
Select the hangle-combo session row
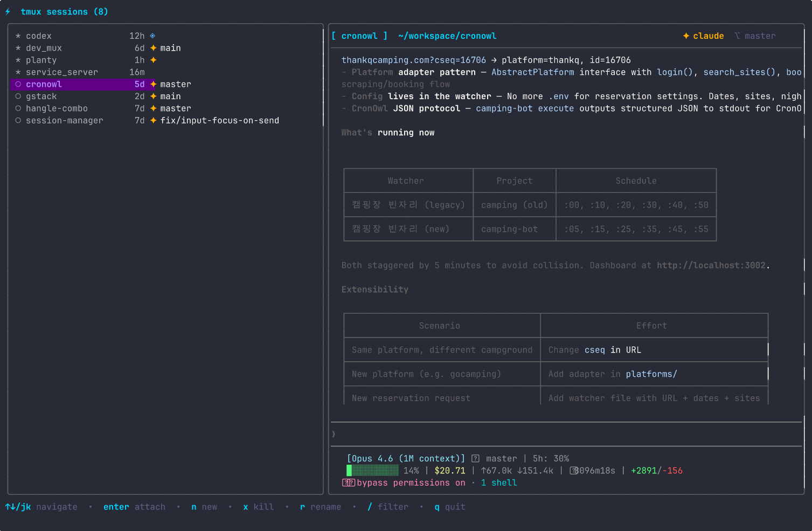tap(166, 108)
